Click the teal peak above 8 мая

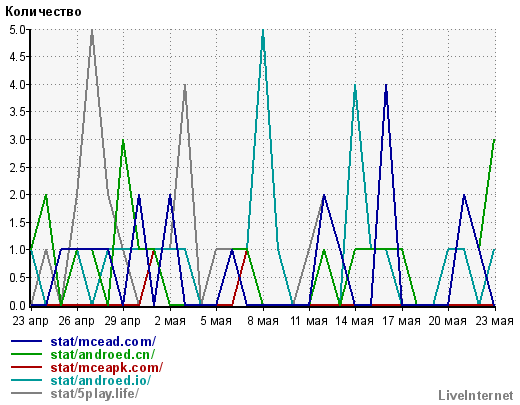click(x=263, y=31)
